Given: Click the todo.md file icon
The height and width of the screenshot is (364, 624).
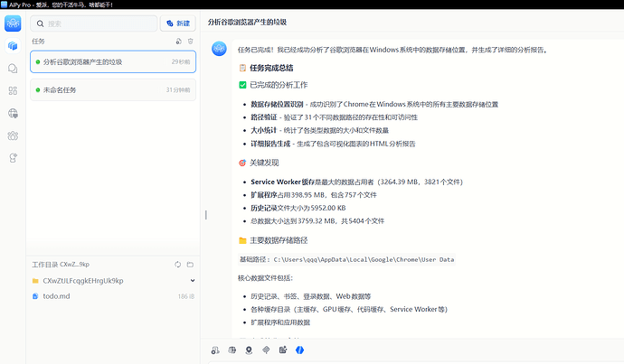Looking at the screenshot, I should click(35, 296).
